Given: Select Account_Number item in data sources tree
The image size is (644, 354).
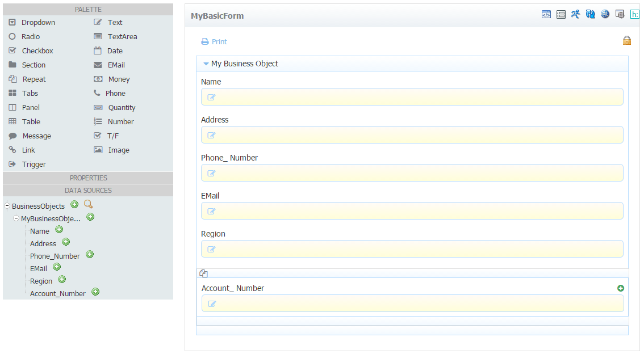Looking at the screenshot, I should 57,293.
